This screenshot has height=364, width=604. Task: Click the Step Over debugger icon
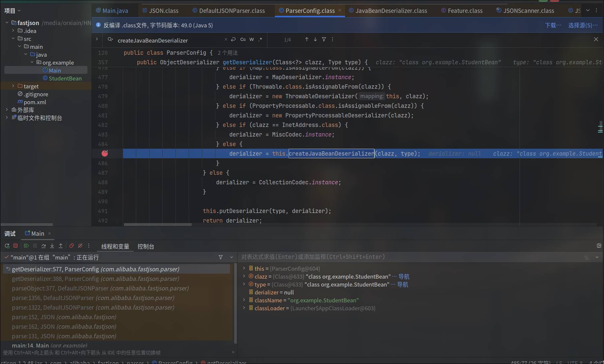coord(44,246)
